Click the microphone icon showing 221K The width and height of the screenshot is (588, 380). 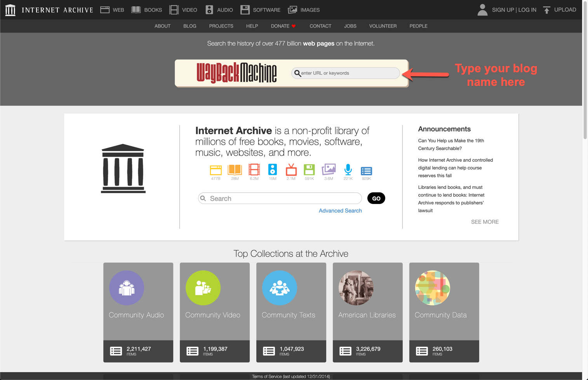click(x=348, y=169)
